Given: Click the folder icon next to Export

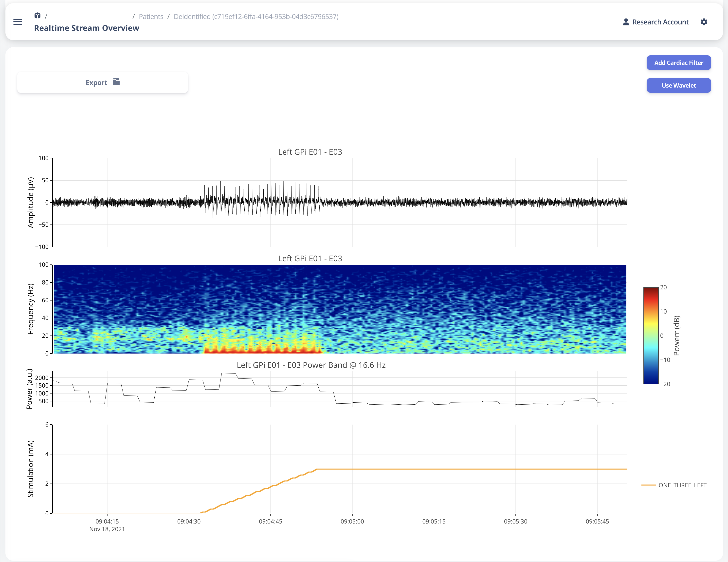Looking at the screenshot, I should pyautogui.click(x=116, y=82).
